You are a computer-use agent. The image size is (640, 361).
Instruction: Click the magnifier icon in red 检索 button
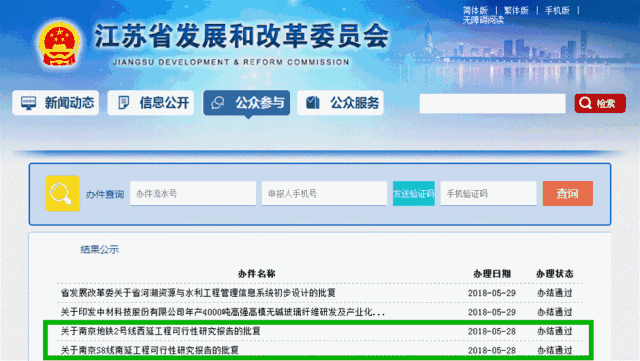(x=585, y=103)
